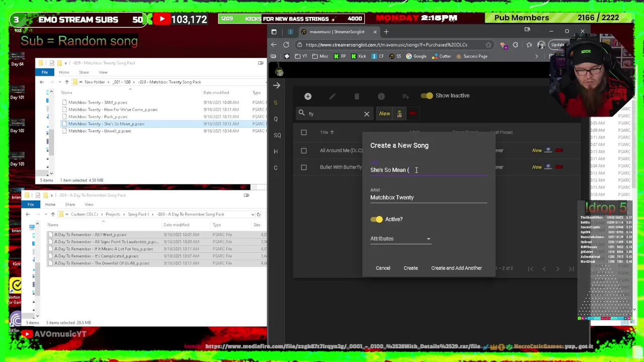Click the delete trash icon in songlist toolbar

pyautogui.click(x=357, y=96)
